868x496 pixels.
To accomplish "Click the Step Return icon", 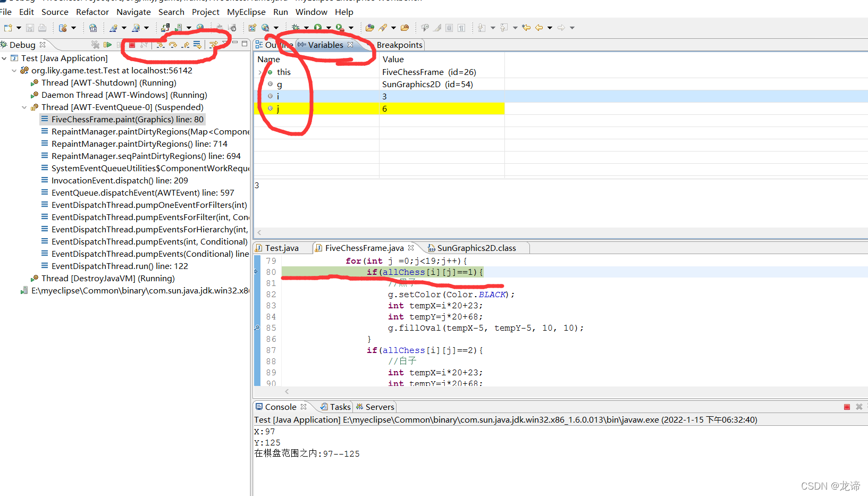I will pos(186,45).
